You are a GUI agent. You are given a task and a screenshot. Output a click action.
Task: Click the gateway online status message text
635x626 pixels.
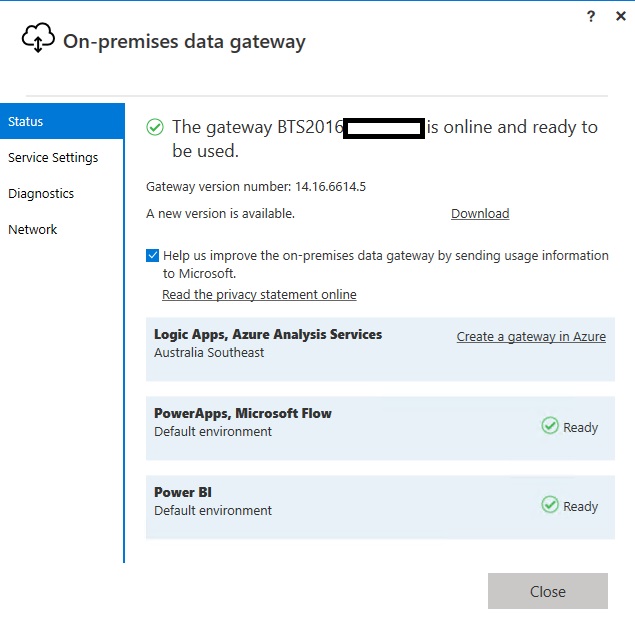pyautogui.click(x=385, y=139)
